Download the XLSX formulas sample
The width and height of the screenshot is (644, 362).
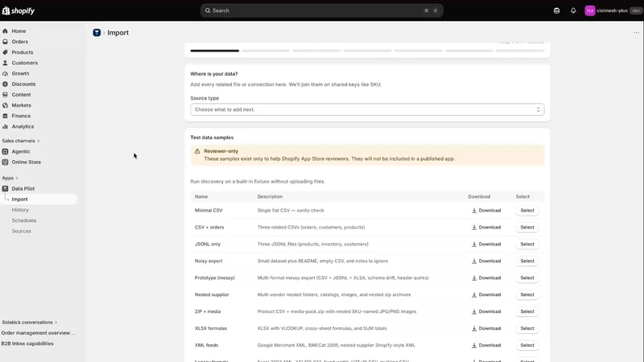486,328
